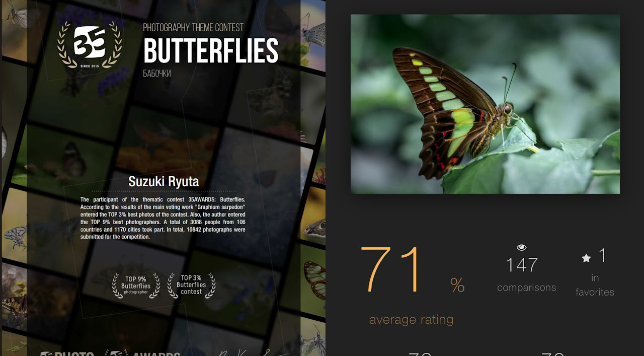Image resolution: width=644 pixels, height=356 pixels.
Task: Click the 'in favorites' label
Action: [x=595, y=285]
